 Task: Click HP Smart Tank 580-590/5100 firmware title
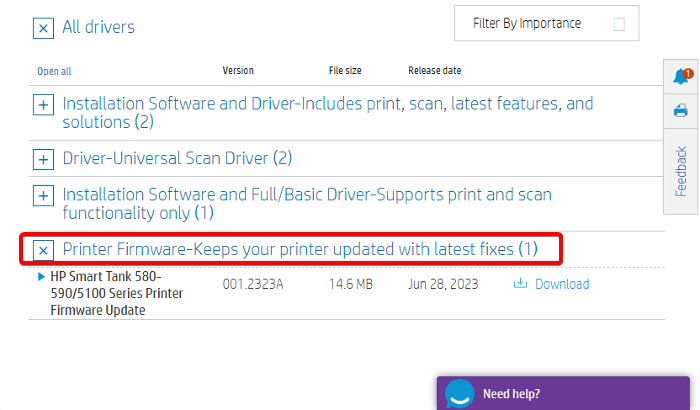click(106, 293)
